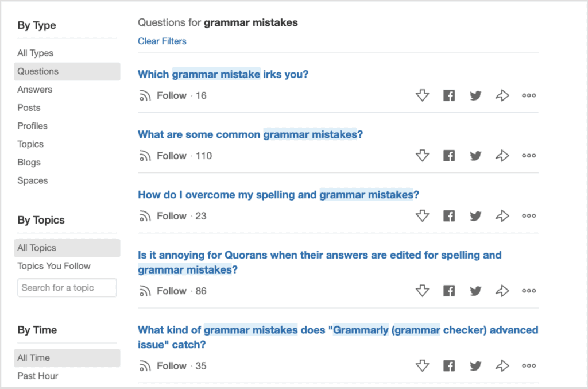Screen dimensions: 588x389
Task: Share the first question on Twitter
Action: click(475, 95)
